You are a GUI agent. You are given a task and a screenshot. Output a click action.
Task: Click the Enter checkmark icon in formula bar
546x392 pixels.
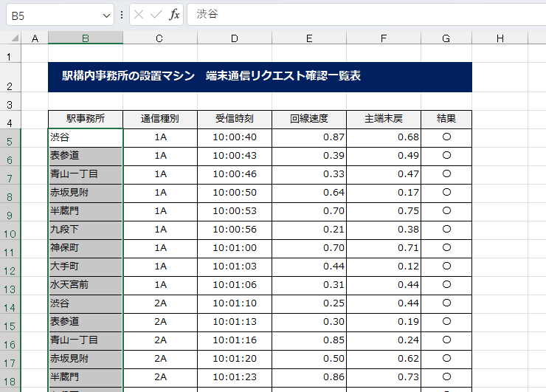tap(156, 15)
